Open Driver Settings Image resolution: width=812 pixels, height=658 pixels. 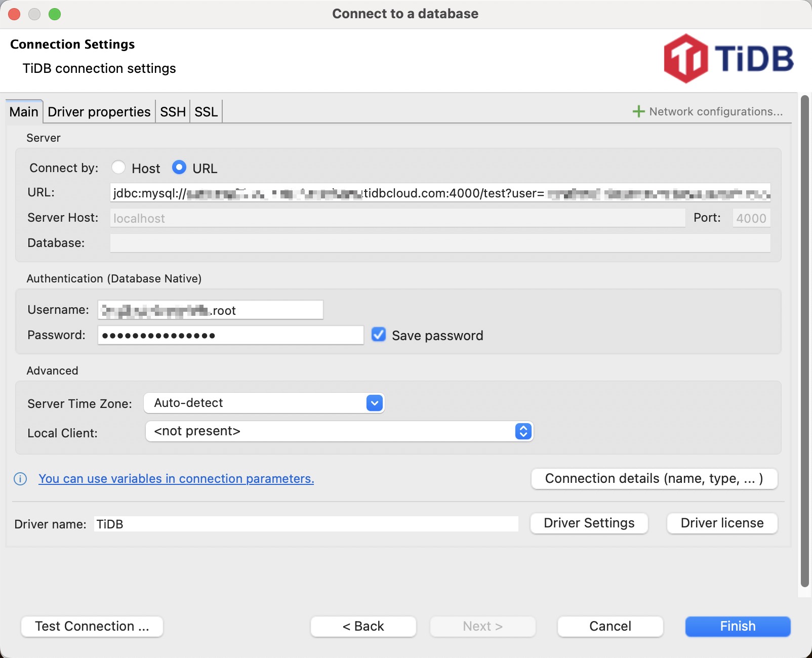(x=589, y=523)
